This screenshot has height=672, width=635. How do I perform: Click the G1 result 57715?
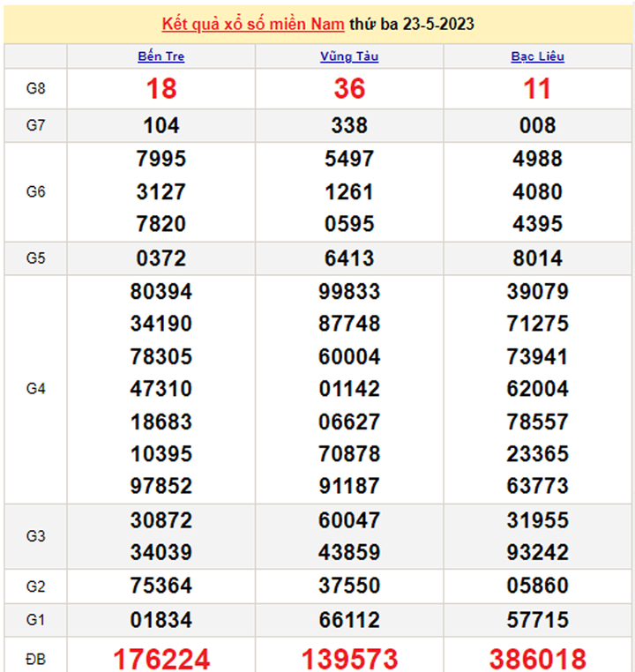(537, 619)
